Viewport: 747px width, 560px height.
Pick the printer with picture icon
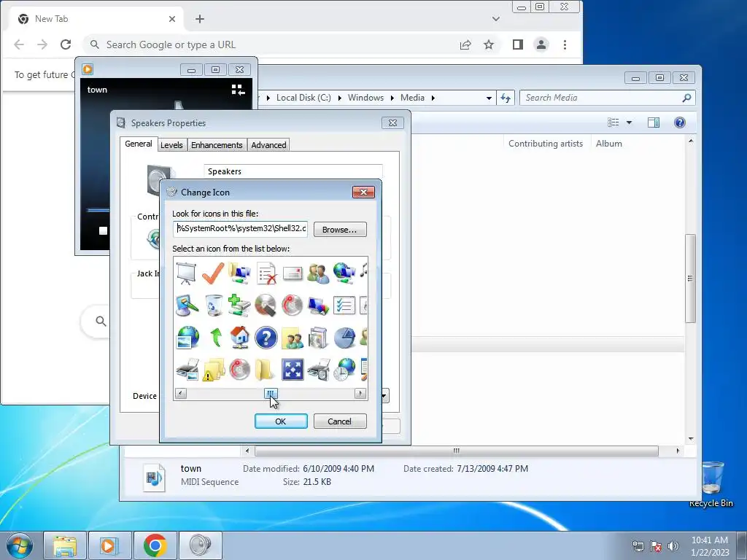[187, 370]
